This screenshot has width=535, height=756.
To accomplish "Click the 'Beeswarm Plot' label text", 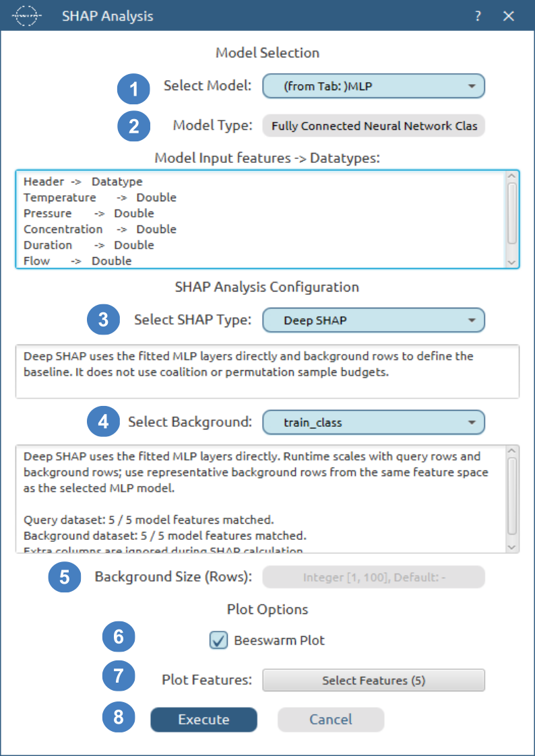I will [x=280, y=640].
